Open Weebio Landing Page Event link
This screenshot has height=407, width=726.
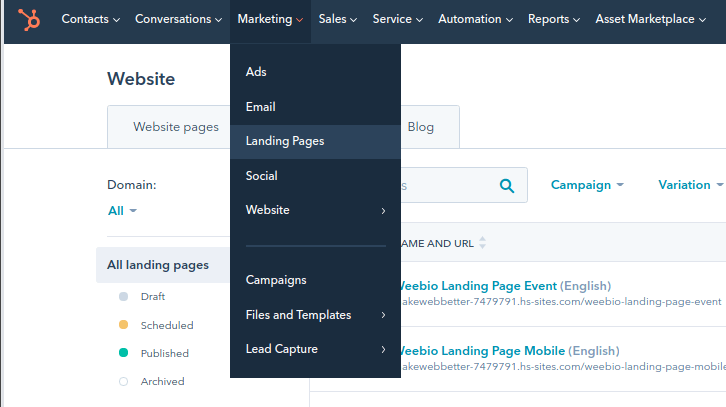[478, 286]
